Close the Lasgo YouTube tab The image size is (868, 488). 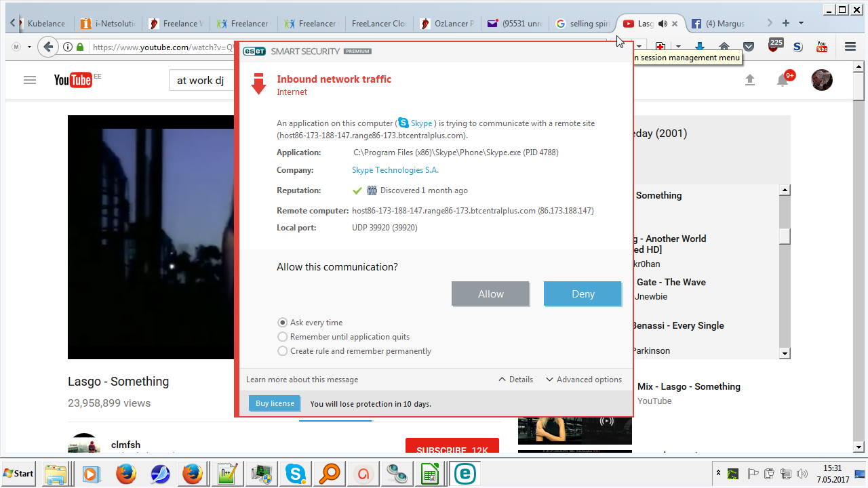point(675,24)
